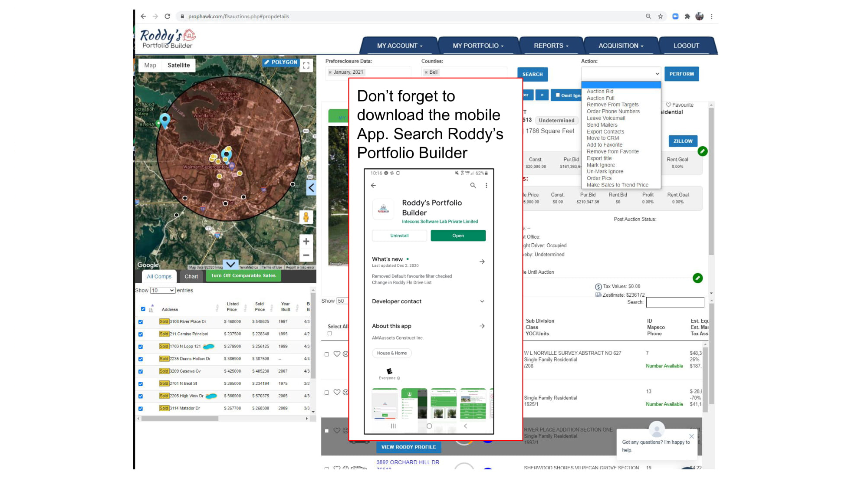Open ZILLOW link button
This screenshot has width=868, height=488.
683,141
